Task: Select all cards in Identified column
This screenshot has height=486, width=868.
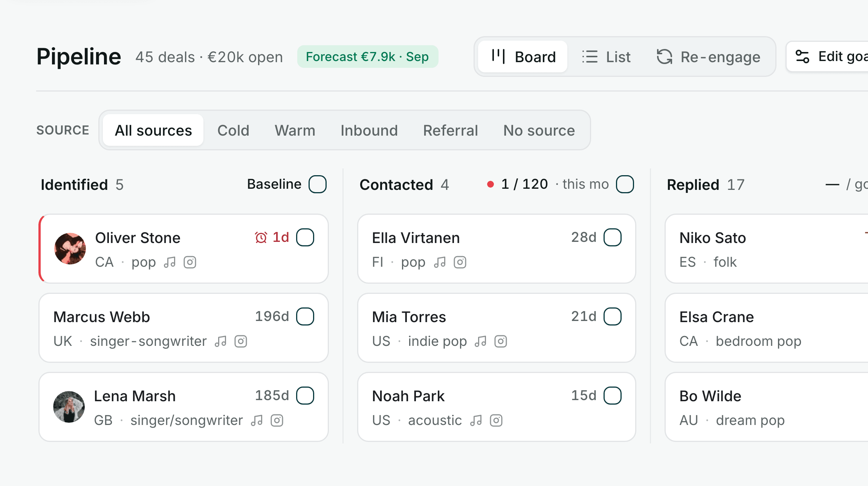Action: (x=318, y=184)
